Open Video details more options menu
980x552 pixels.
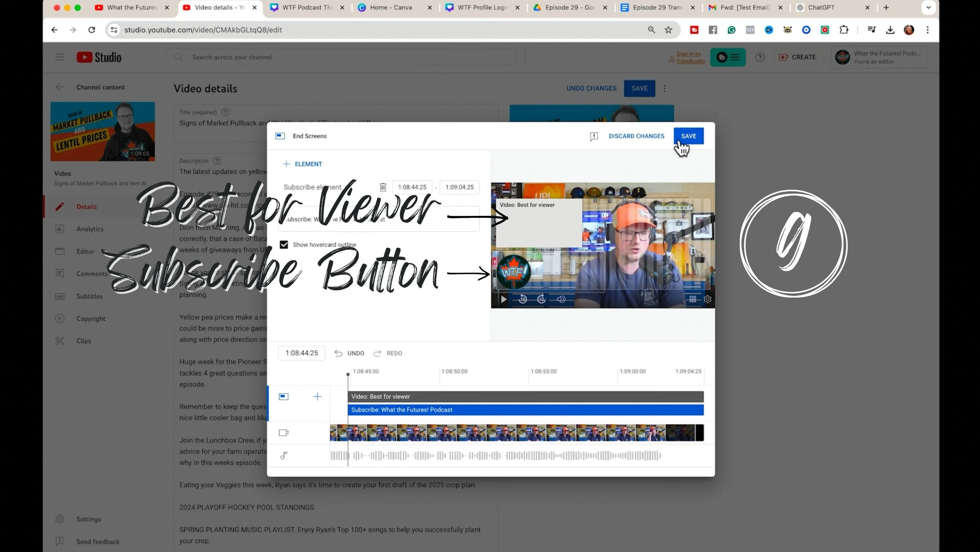664,89
